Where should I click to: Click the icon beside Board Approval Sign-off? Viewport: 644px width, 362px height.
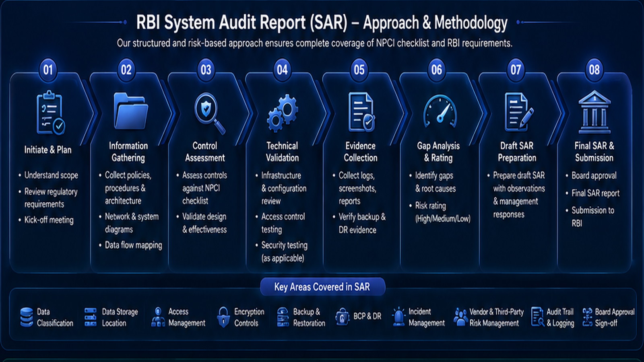point(588,317)
